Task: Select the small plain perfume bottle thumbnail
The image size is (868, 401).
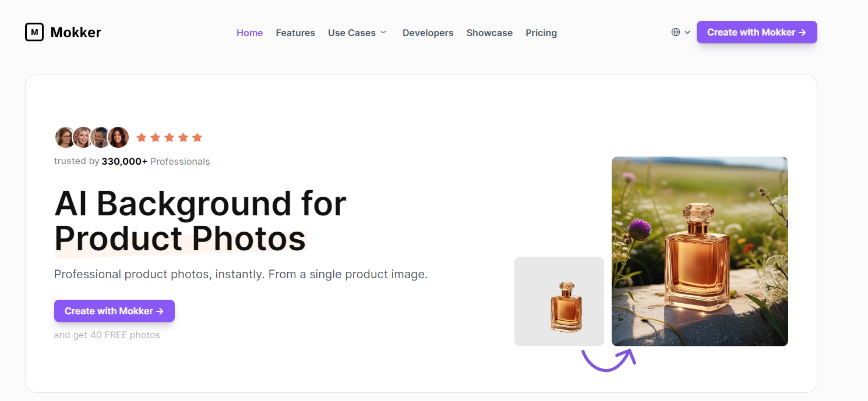Action: pyautogui.click(x=559, y=301)
